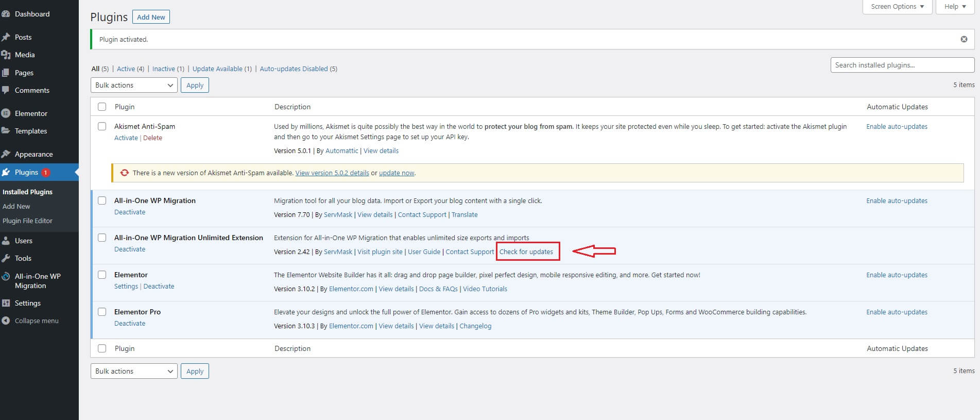Viewport: 980px width, 420px height.
Task: Check the All-in-One WP Migration checkbox
Action: (x=102, y=200)
